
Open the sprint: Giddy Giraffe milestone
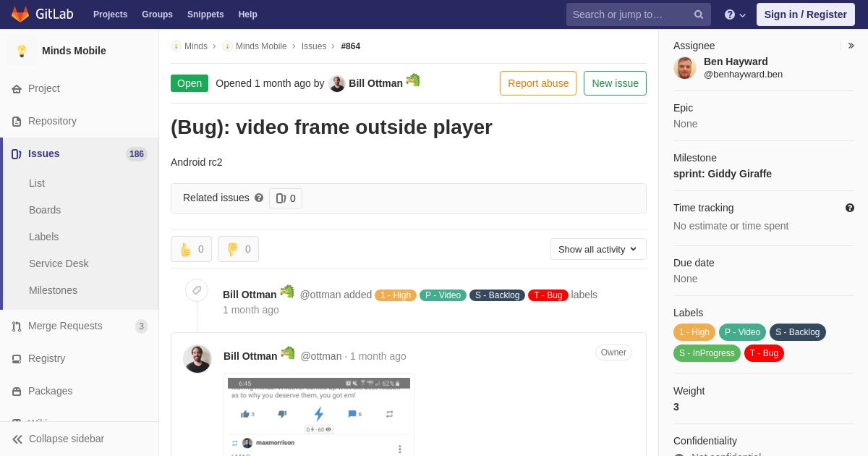[x=723, y=174]
